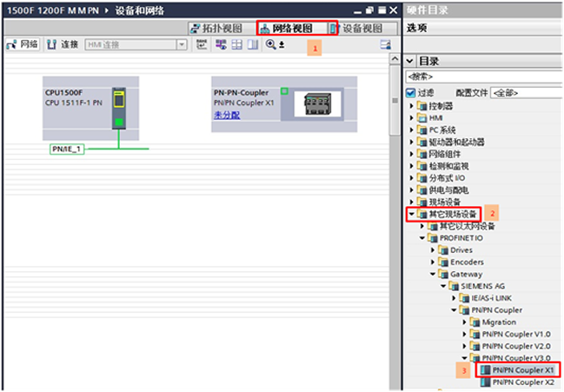564x392 pixels.
Task: Click the catalog 搜索 input field
Action: coord(484,76)
